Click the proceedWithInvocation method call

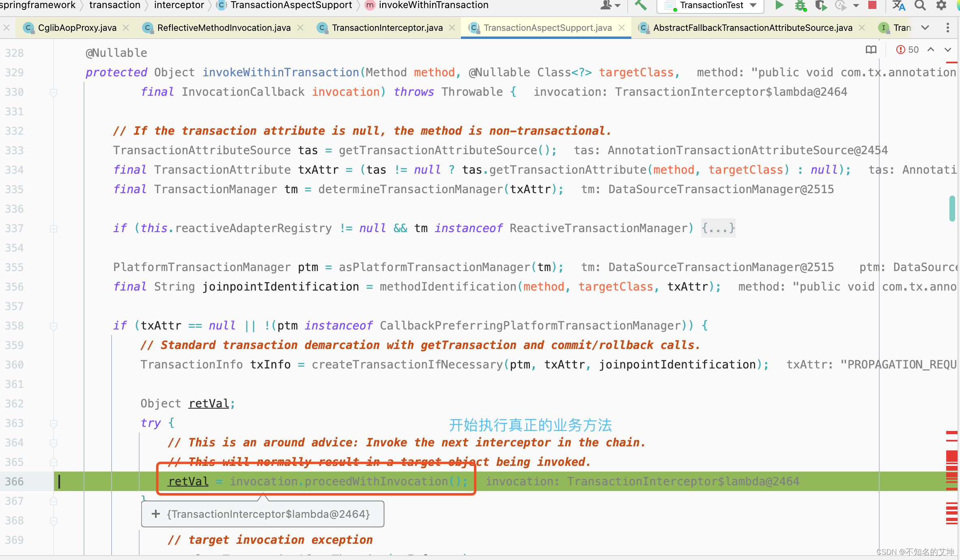376,481
